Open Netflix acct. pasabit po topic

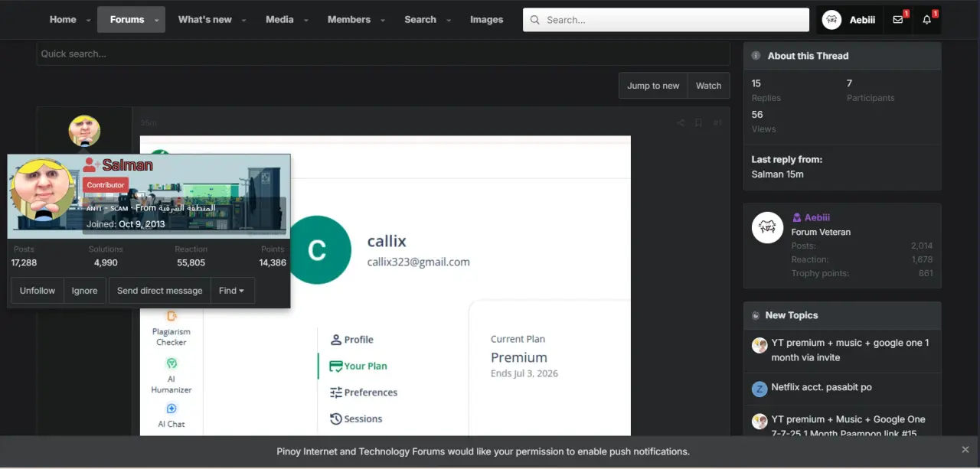[x=822, y=387]
